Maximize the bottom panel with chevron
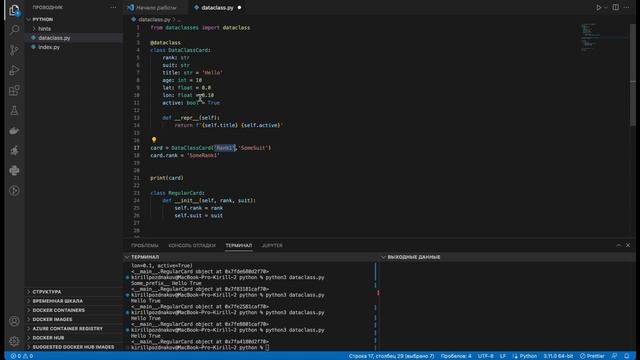 [x=619, y=245]
